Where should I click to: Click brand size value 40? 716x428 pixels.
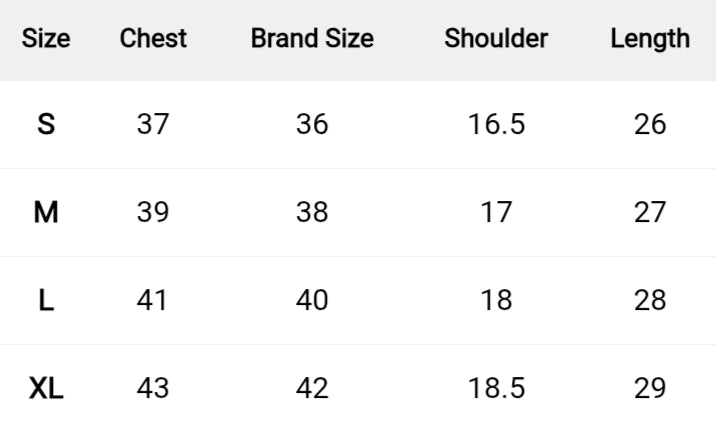coord(312,300)
